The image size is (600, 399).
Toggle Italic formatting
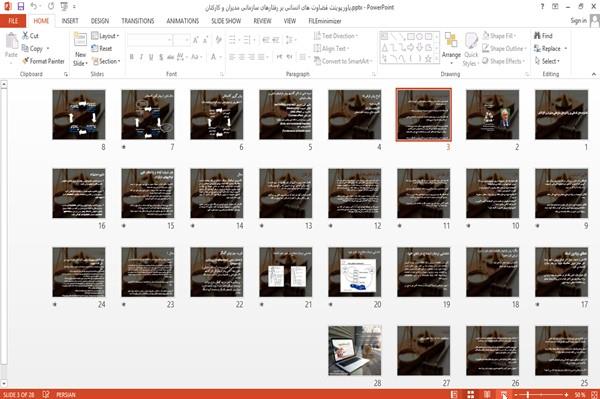141,57
